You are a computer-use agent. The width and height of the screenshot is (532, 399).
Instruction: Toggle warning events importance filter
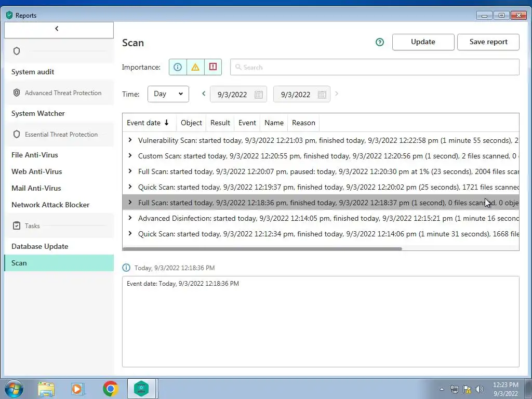pos(195,67)
